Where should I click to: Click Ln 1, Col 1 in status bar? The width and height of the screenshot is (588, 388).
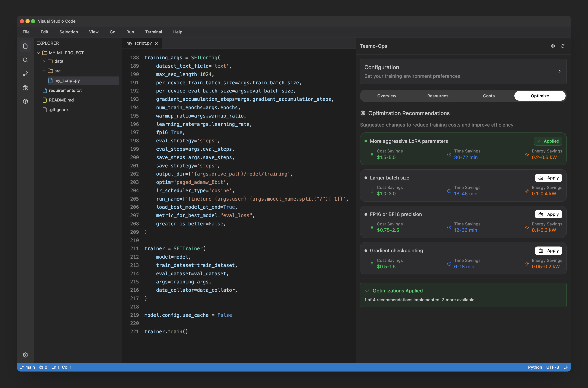[x=61, y=367]
